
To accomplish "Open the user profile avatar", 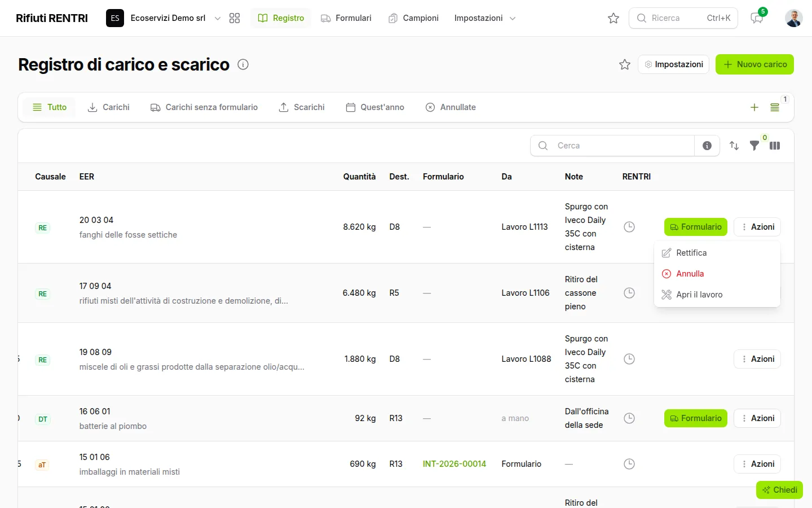I will (x=794, y=18).
